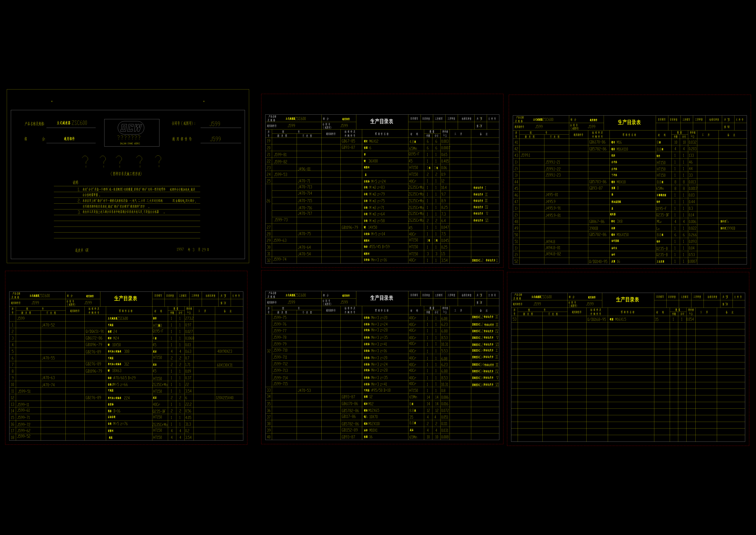Pick drawing number "J599-73"
Screen dimensions: 756x535
(x=281, y=220)
